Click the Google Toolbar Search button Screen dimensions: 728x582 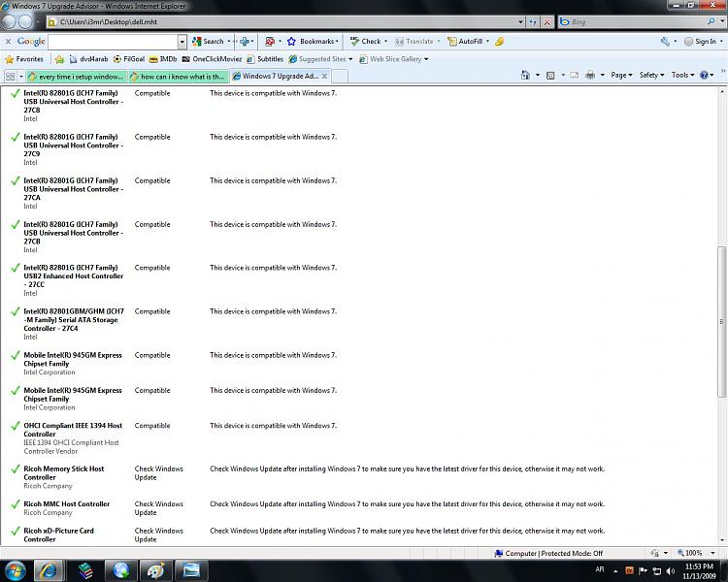click(x=209, y=42)
